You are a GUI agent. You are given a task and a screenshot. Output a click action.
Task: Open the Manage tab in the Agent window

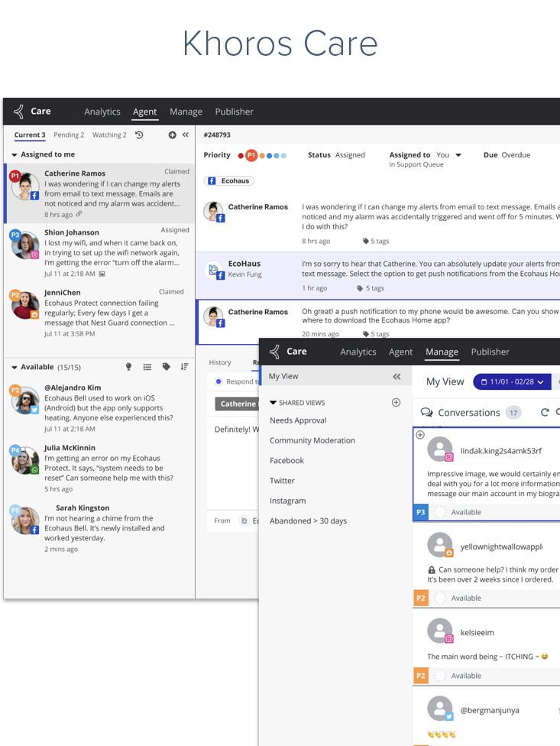coord(186,112)
